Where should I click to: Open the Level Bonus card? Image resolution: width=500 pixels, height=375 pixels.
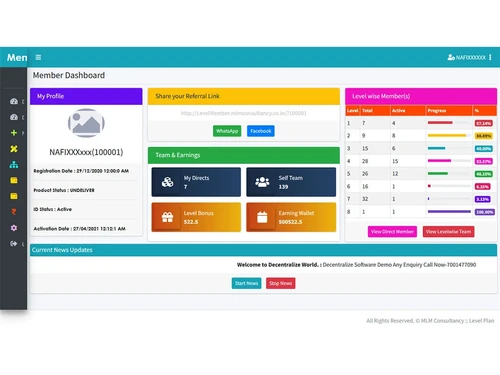click(196, 217)
